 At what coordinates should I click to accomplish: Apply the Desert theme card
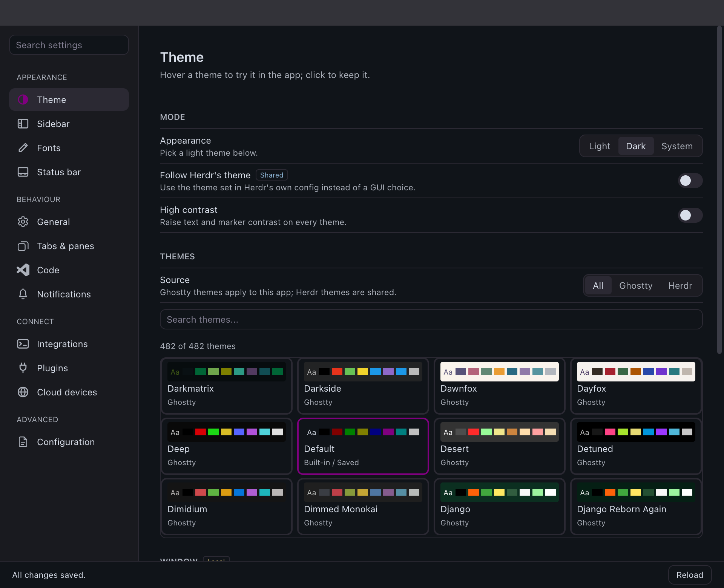coord(500,446)
